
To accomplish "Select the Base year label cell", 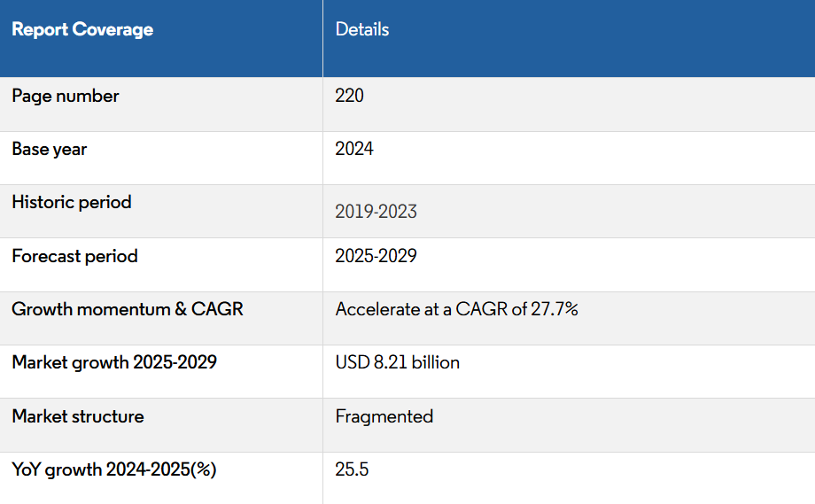I will click(x=50, y=149).
